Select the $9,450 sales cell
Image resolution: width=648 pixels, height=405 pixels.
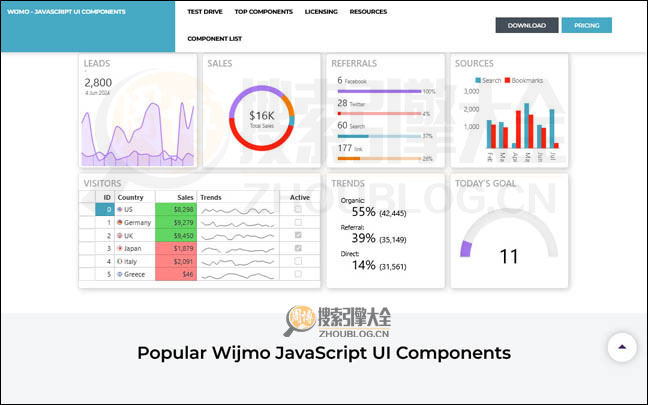[176, 236]
